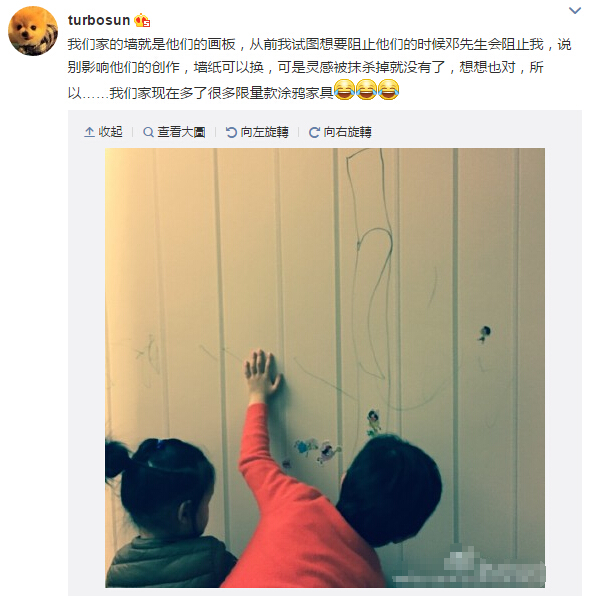The width and height of the screenshot is (589, 596).
Task: Click the rotate-left counterclockwise arrow icon
Action: click(231, 132)
